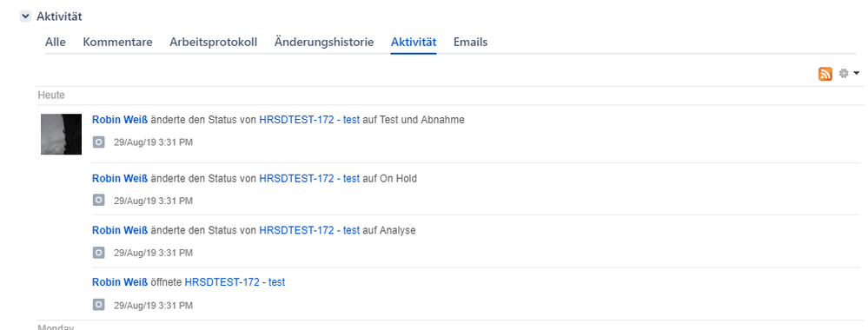Viewport: 868px width, 330px height.
Task: Click status icon beside Test und Abnahme entry
Action: click(98, 142)
